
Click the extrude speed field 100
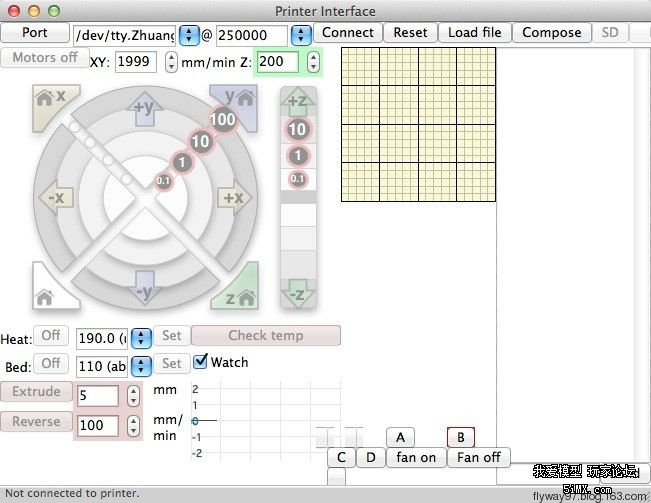pyautogui.click(x=98, y=425)
